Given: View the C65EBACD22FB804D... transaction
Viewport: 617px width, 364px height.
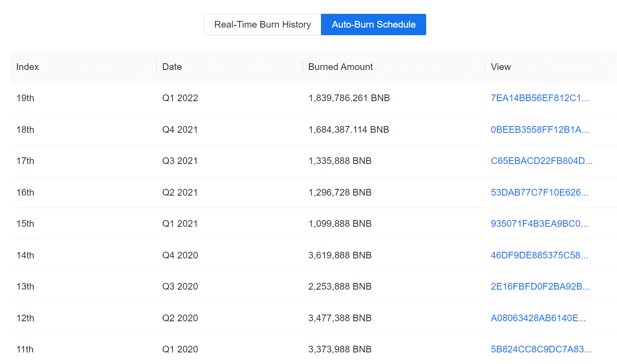Looking at the screenshot, I should point(542,161).
